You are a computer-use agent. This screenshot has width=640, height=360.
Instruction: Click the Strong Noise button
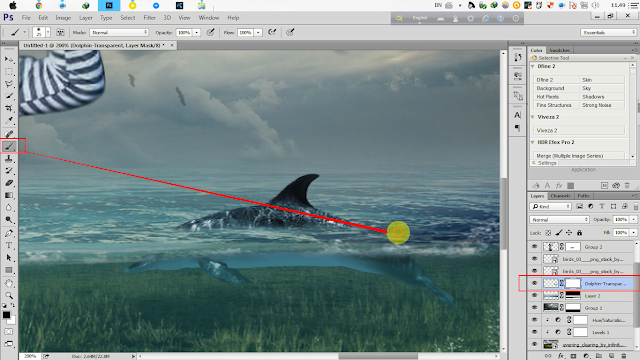point(602,105)
